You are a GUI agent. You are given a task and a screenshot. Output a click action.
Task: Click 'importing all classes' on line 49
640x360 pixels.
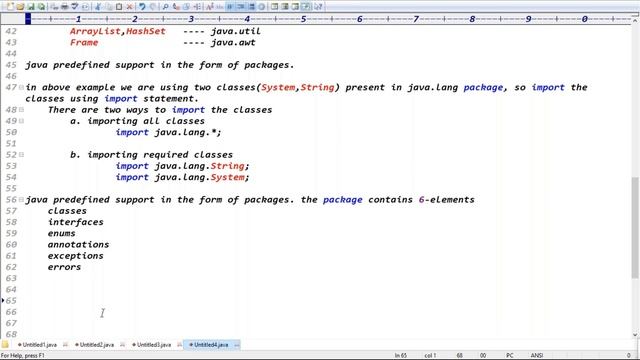(146, 121)
